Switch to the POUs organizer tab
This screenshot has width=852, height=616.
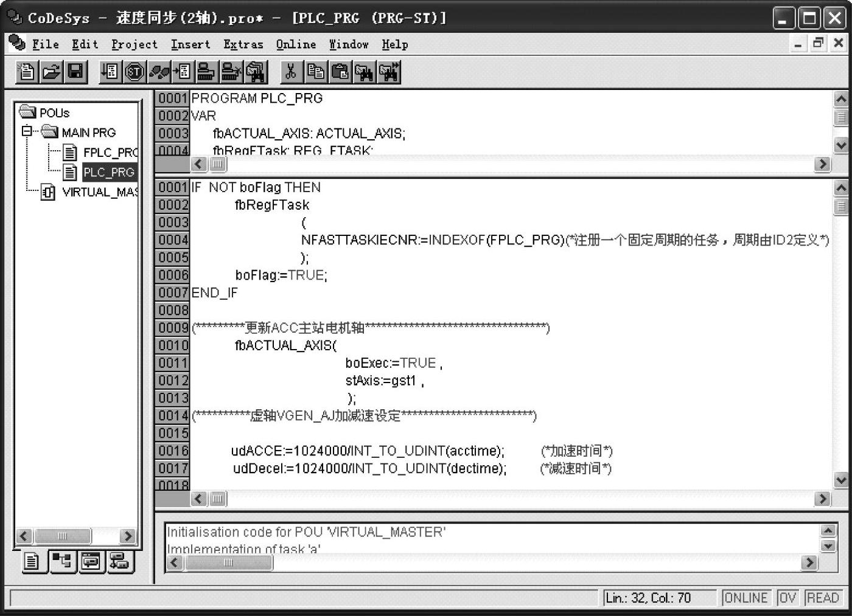pos(32,561)
